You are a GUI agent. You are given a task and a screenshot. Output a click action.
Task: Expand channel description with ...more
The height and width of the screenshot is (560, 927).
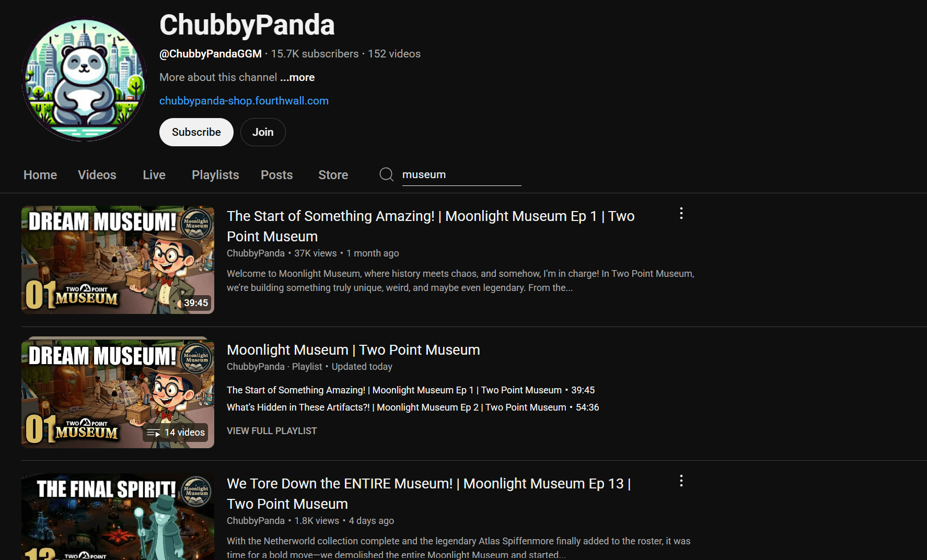pyautogui.click(x=297, y=77)
